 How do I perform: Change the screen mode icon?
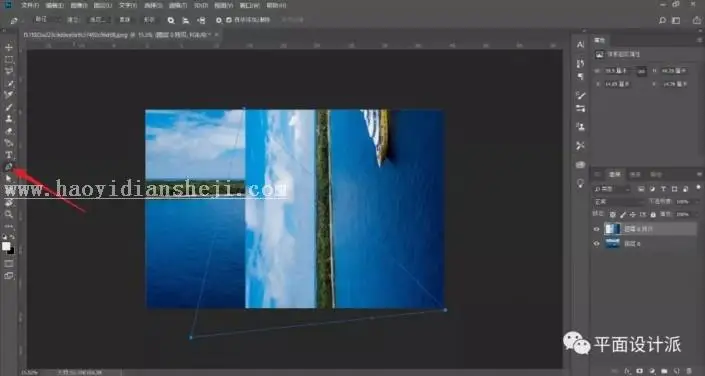(9, 276)
